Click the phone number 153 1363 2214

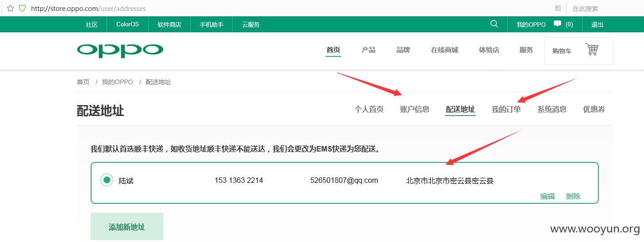(239, 180)
